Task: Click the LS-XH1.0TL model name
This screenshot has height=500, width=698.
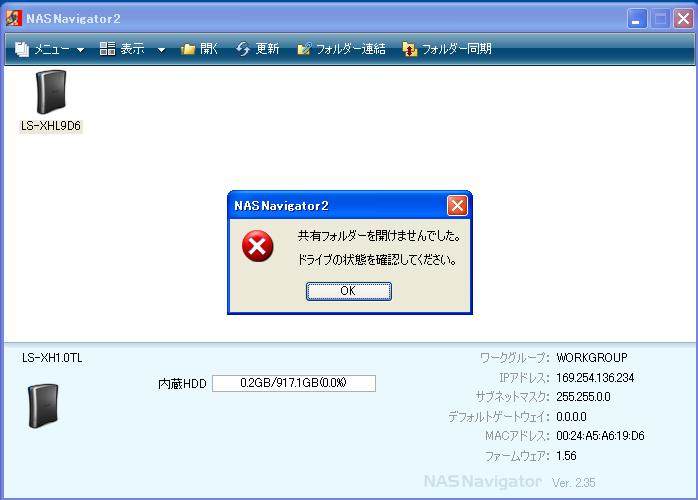Action: point(52,358)
